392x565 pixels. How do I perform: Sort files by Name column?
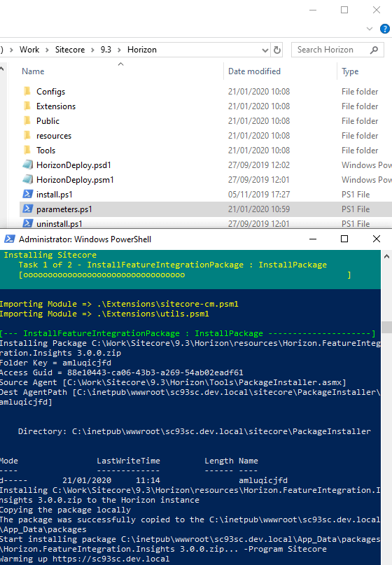click(x=33, y=71)
